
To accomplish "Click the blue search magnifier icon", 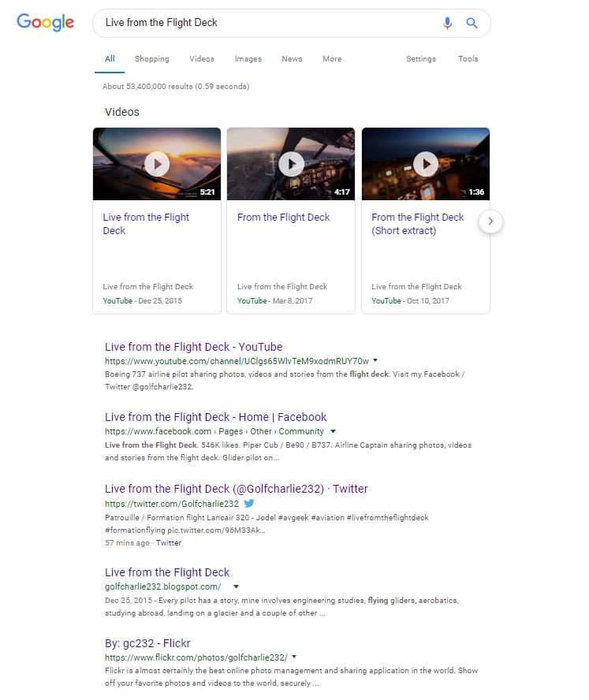I will 472,23.
